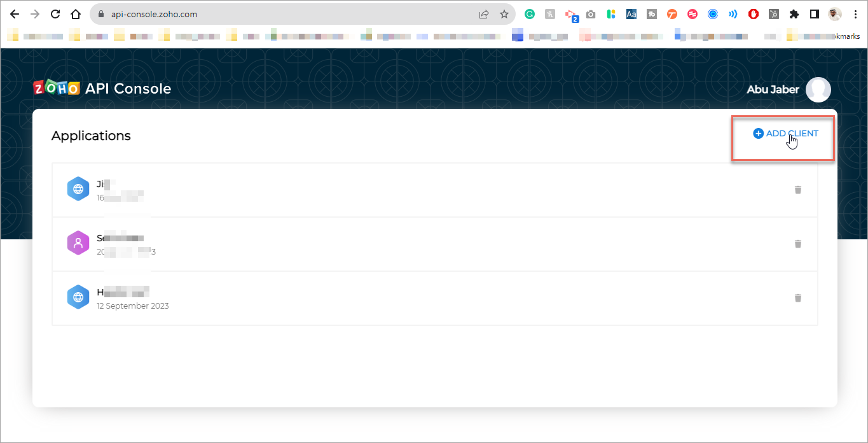Select the application created 12 September 2023
This screenshot has height=443, width=868.
[x=132, y=298]
